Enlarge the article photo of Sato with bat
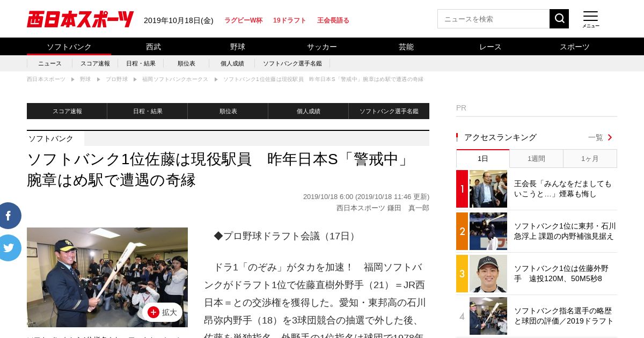This screenshot has width=644, height=338. point(107,277)
